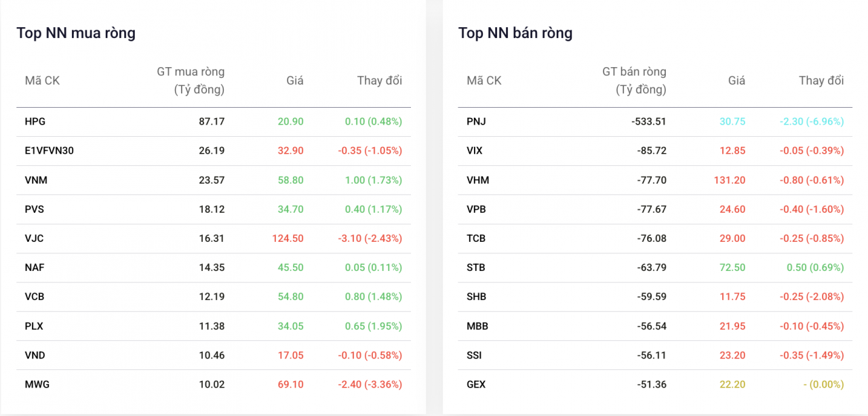The width and height of the screenshot is (868, 416).
Task: Select the HPG price 20.90
Action: click(291, 121)
